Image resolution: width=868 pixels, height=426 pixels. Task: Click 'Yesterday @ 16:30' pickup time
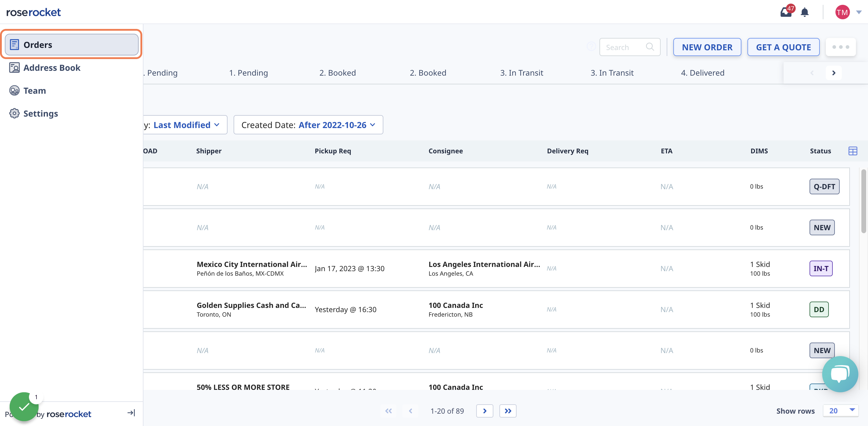[345, 309]
